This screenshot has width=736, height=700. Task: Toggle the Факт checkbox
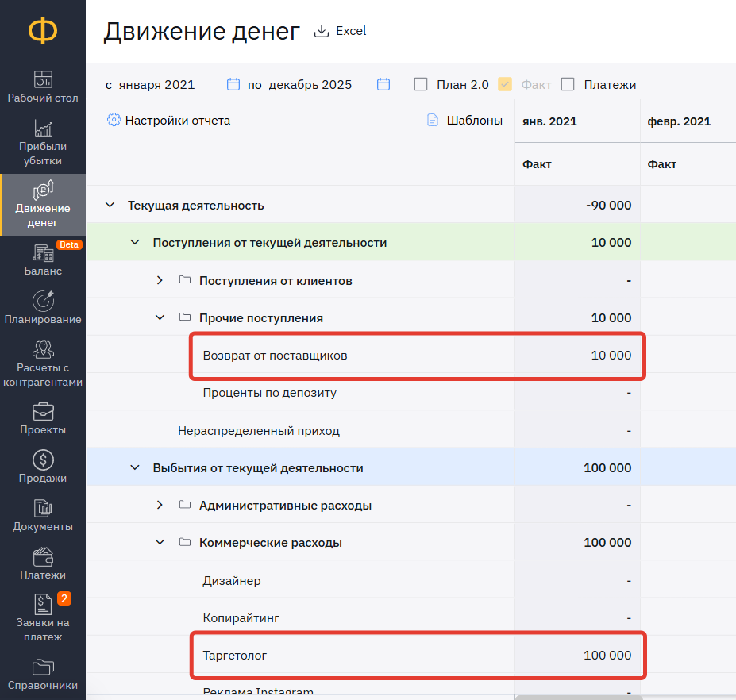click(x=505, y=84)
